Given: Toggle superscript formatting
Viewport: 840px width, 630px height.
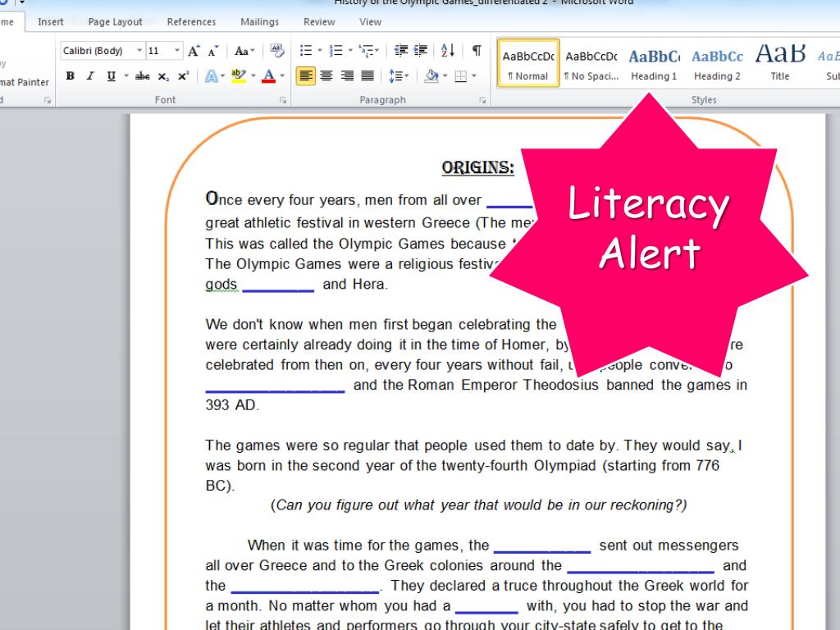Looking at the screenshot, I should click(x=183, y=76).
